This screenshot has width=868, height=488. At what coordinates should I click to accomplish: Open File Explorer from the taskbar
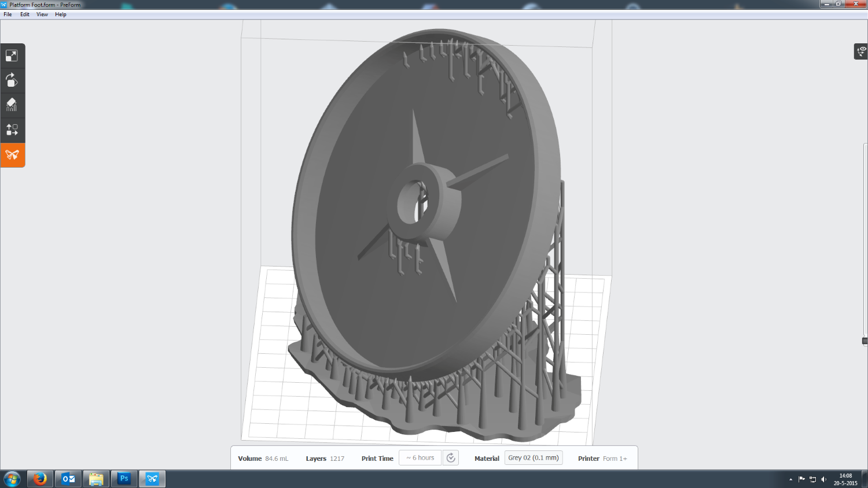pyautogui.click(x=96, y=479)
